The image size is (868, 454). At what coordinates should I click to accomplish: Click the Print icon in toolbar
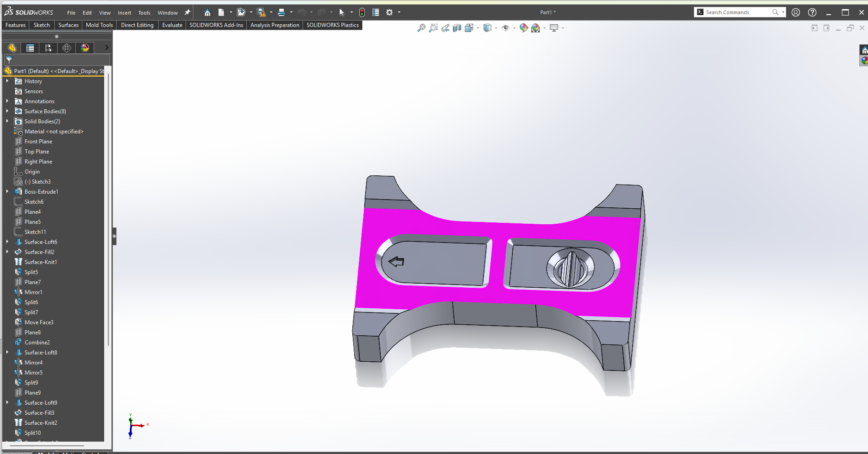(282, 12)
